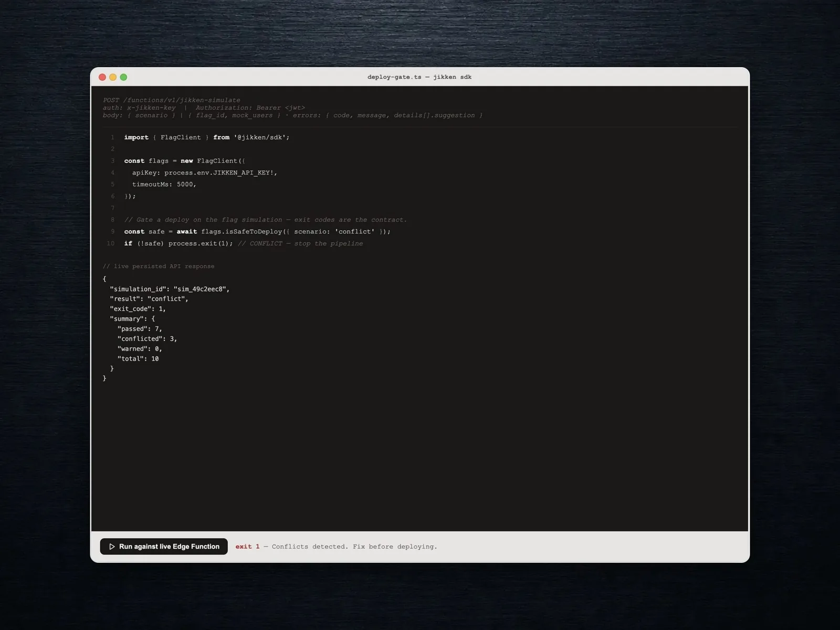The height and width of the screenshot is (630, 840).
Task: Click the 'deploy-gate.ts — jikken sdk' window title
Action: point(419,77)
